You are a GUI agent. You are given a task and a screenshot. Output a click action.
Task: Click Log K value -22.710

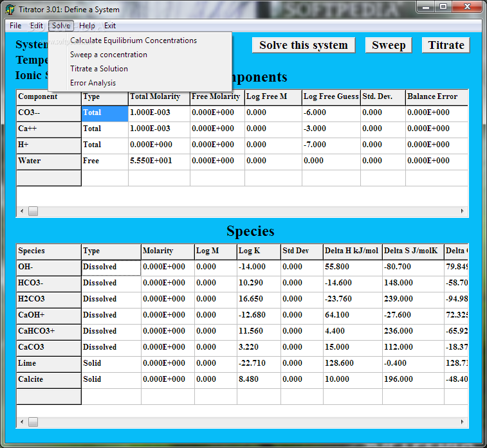pos(259,364)
